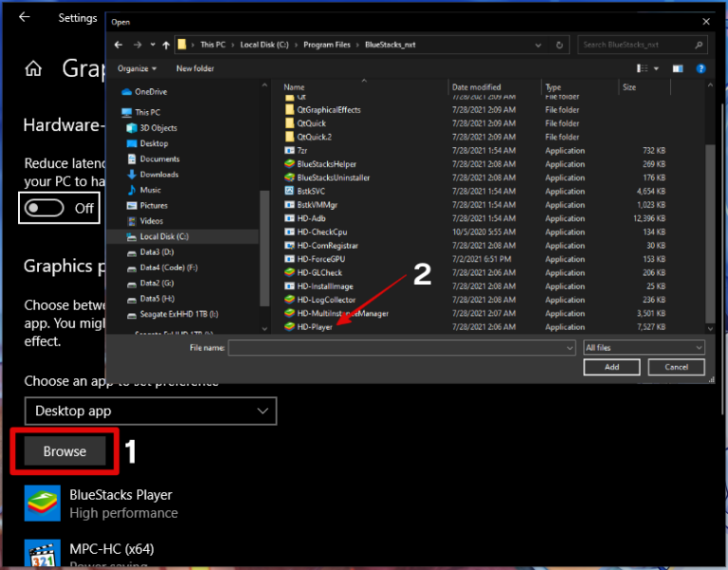The width and height of the screenshot is (728, 570).
Task: Select the HD-CheckCpu application file
Action: (316, 231)
